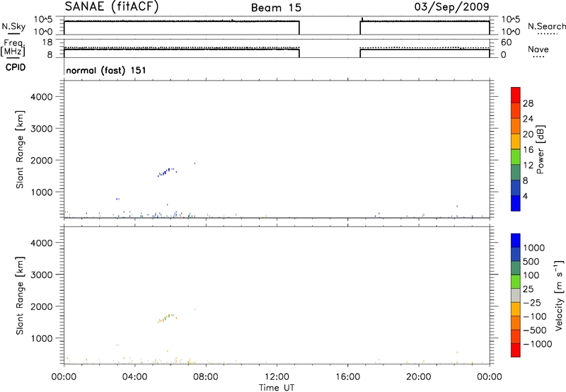Pick the Velocity segment between −500 and −1000

coord(516,336)
